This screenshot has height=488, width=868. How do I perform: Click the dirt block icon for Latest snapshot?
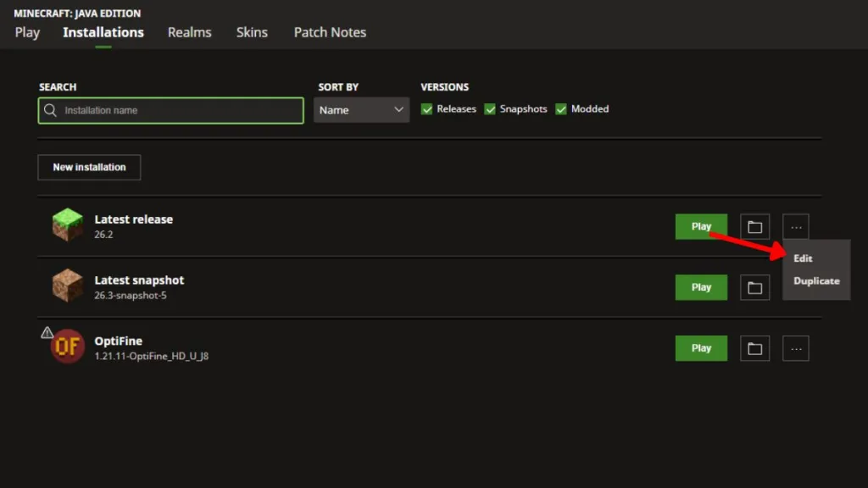click(68, 285)
